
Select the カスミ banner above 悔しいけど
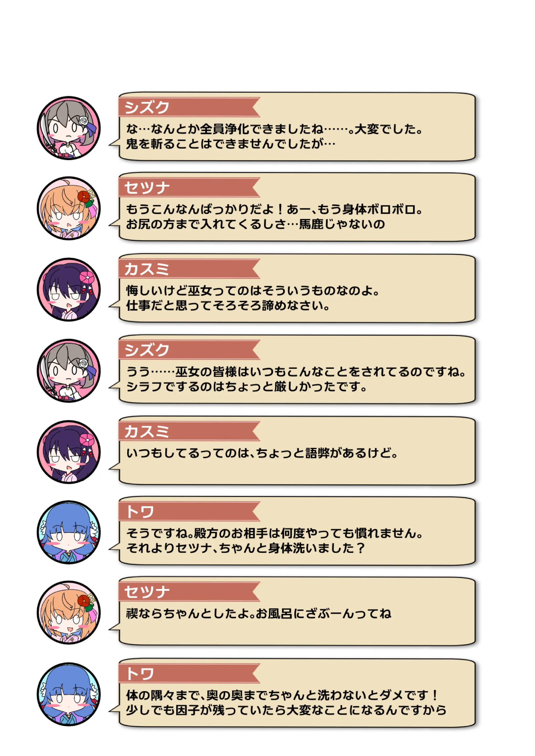pos(189,269)
